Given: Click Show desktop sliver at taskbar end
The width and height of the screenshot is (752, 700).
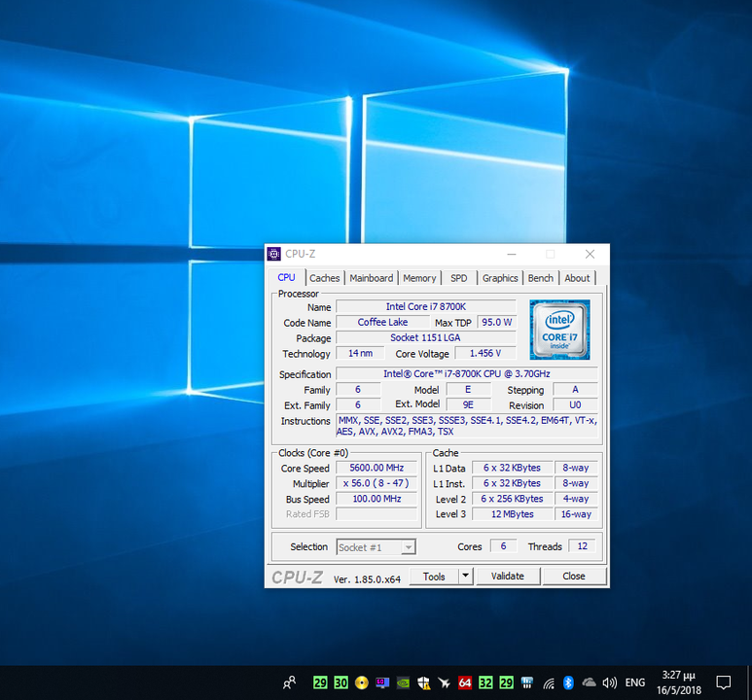Looking at the screenshot, I should 749,682.
